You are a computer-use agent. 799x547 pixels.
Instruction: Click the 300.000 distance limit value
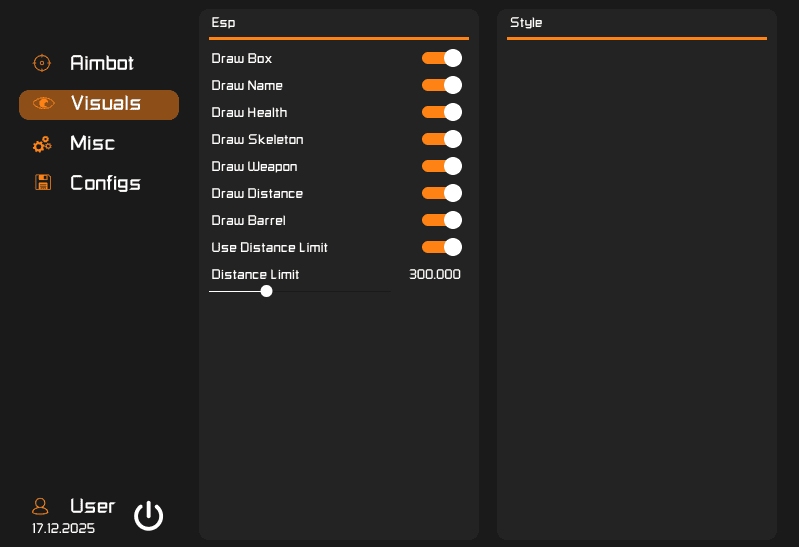point(434,274)
